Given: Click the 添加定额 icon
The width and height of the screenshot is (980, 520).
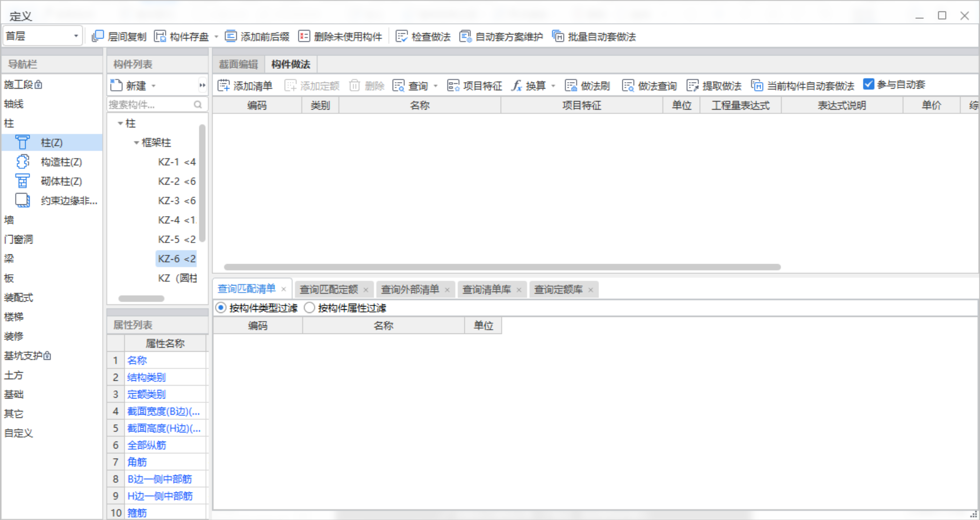Looking at the screenshot, I should coord(291,86).
